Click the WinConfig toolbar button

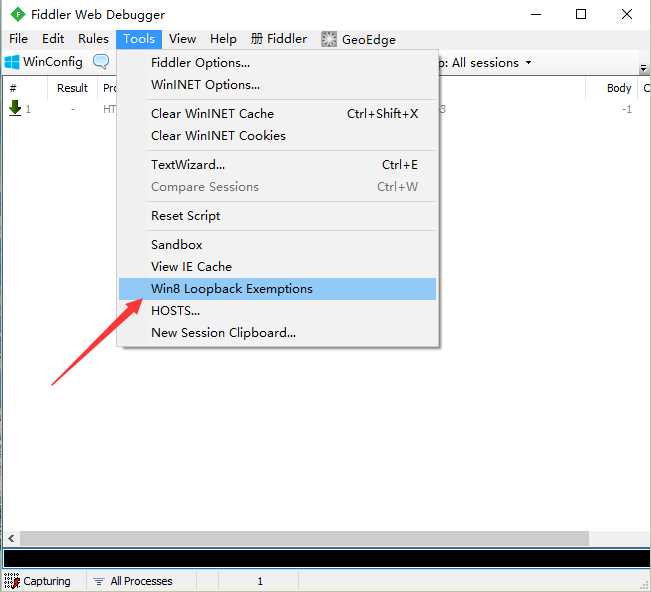[44, 62]
